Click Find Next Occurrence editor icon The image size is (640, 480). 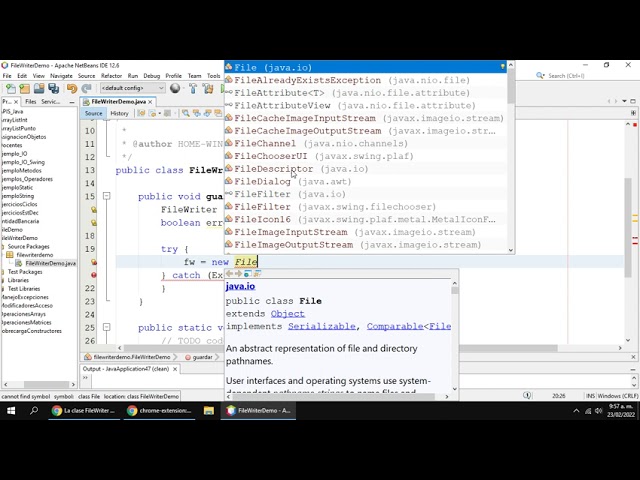(x=207, y=113)
